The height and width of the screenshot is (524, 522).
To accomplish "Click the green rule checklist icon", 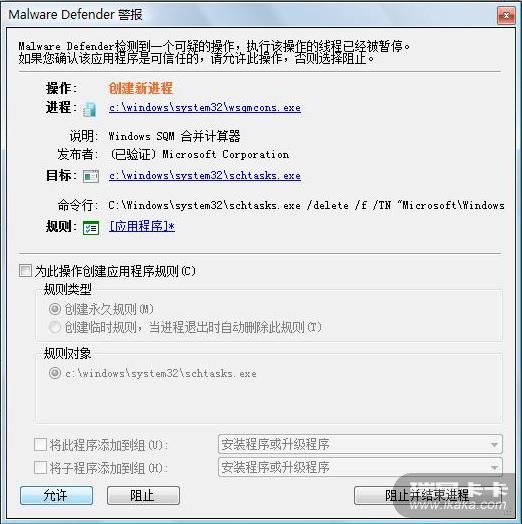I will tap(91, 228).
